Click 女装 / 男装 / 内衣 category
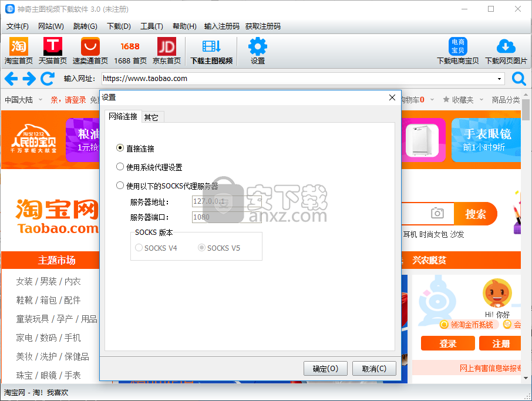 click(x=49, y=281)
